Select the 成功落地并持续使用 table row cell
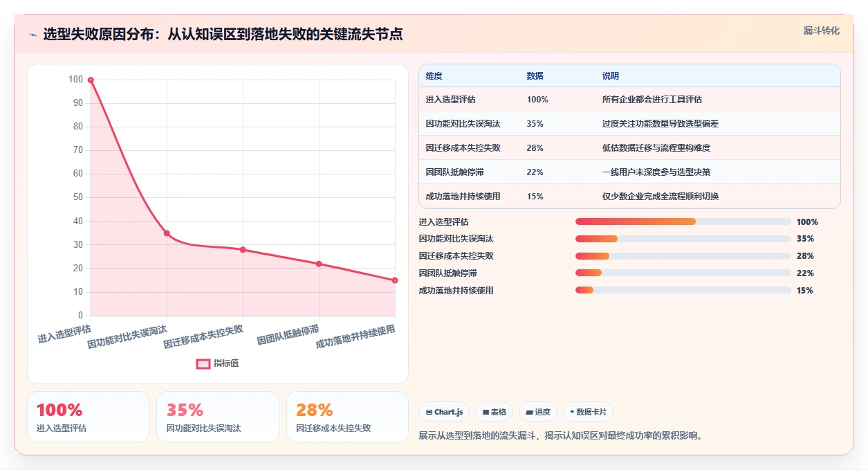This screenshot has height=470, width=868. (463, 197)
